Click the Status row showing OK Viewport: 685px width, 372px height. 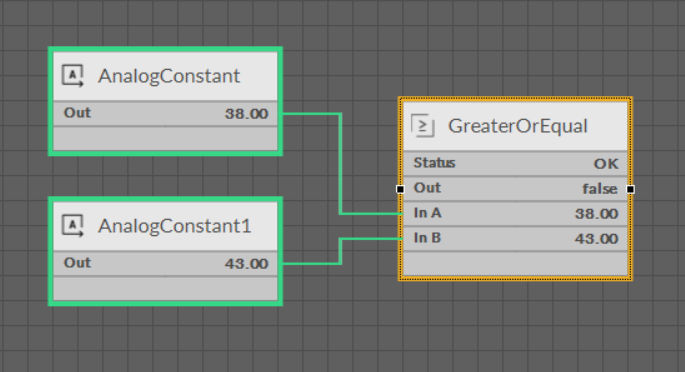point(515,164)
